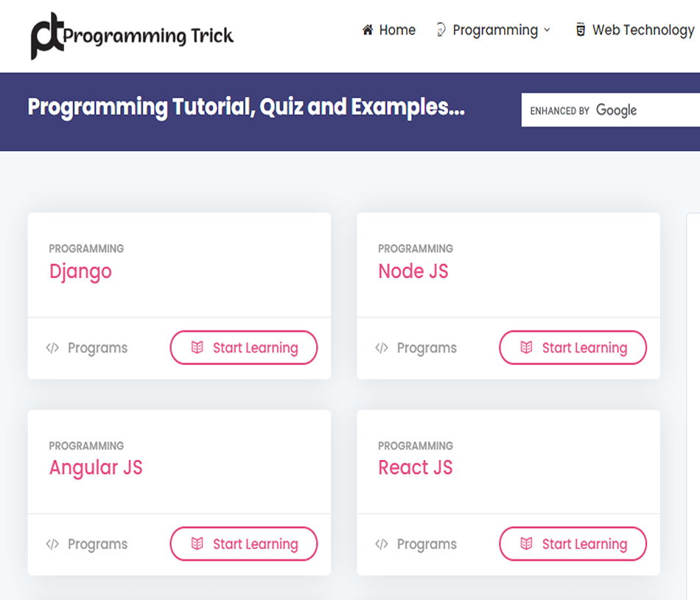The width and height of the screenshot is (700, 600).
Task: Open the Django title link
Action: 80,271
